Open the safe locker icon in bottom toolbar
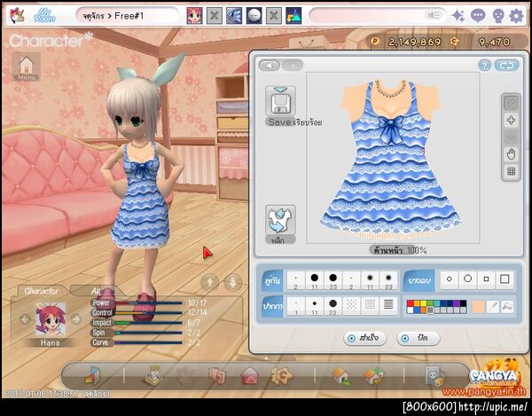The width and height of the screenshot is (532, 416). coord(435,376)
